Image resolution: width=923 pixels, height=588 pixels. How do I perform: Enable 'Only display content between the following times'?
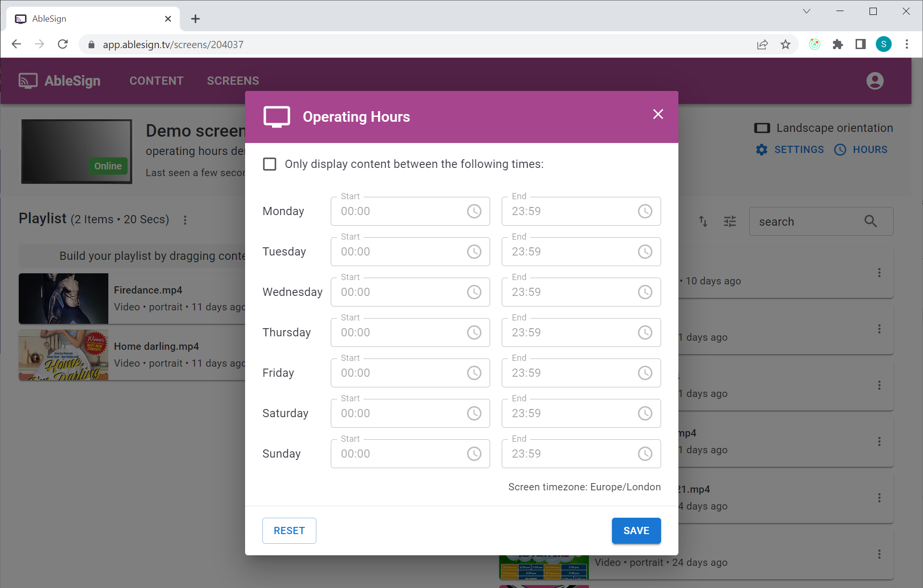point(269,164)
